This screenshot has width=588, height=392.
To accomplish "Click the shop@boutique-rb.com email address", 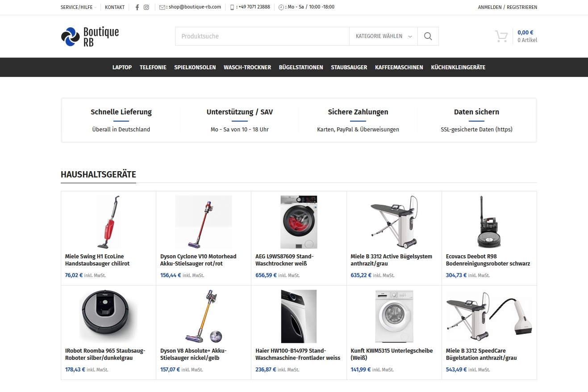I will coord(195,7).
